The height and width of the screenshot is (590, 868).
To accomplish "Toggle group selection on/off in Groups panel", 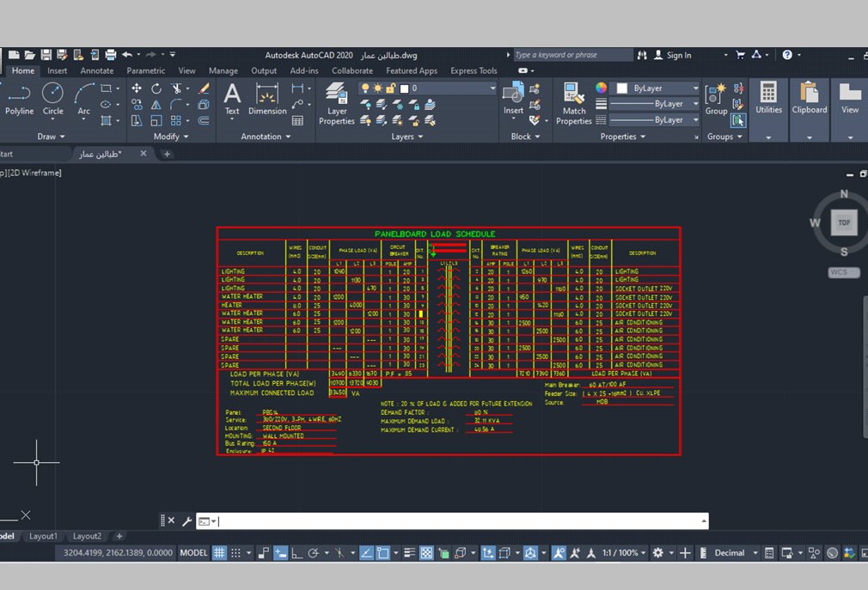I will tap(738, 120).
